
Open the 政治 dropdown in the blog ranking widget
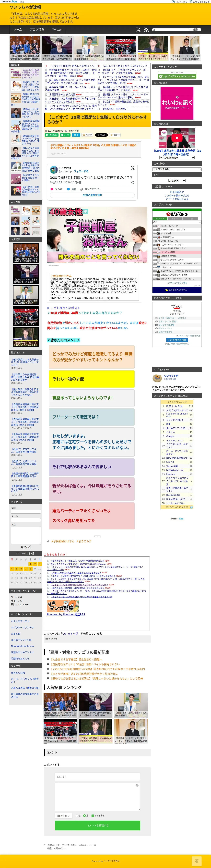(x=177, y=222)
